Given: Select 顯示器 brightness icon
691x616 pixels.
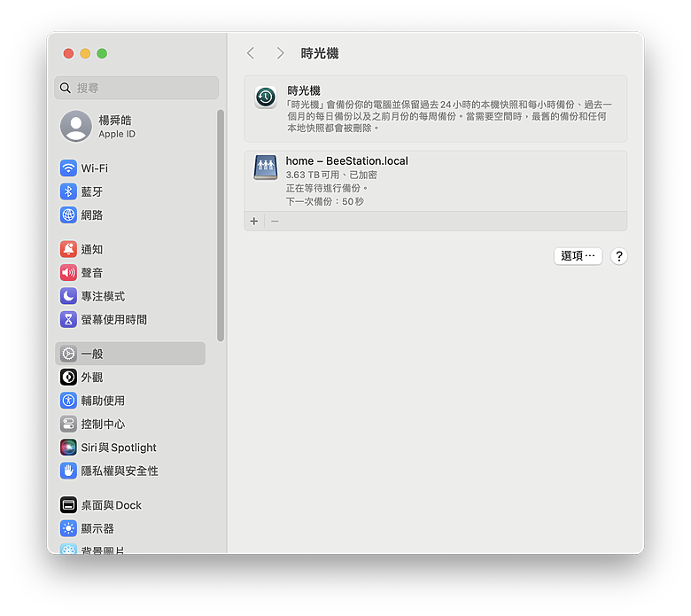Looking at the screenshot, I should click(x=68, y=528).
